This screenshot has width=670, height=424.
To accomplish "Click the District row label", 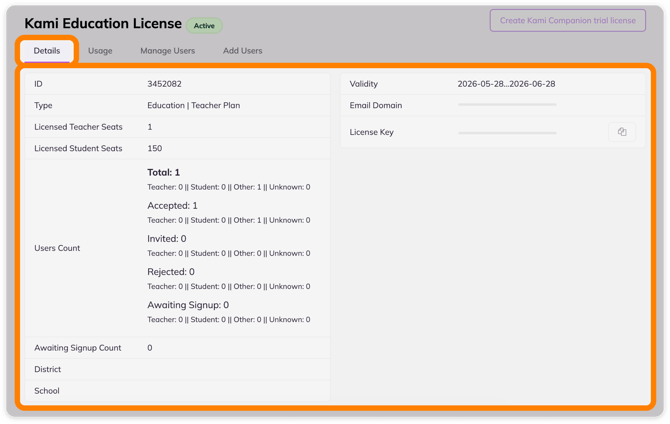I will [x=47, y=369].
